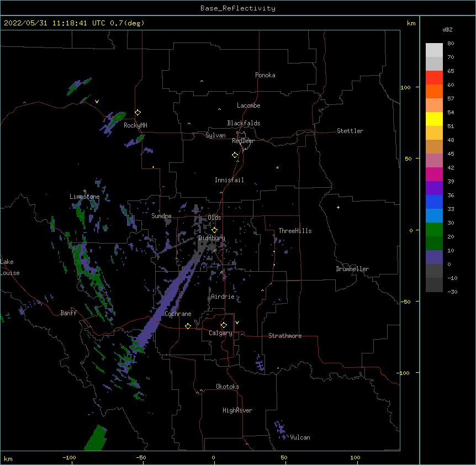Click the Base_Reflectivity title text
476x465 pixels.
tap(238, 8)
